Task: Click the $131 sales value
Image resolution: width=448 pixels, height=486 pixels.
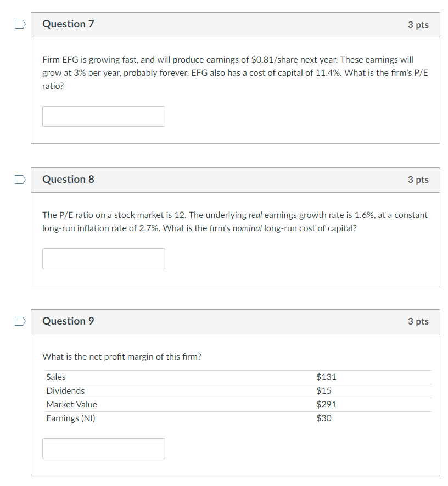Action: coord(326,377)
